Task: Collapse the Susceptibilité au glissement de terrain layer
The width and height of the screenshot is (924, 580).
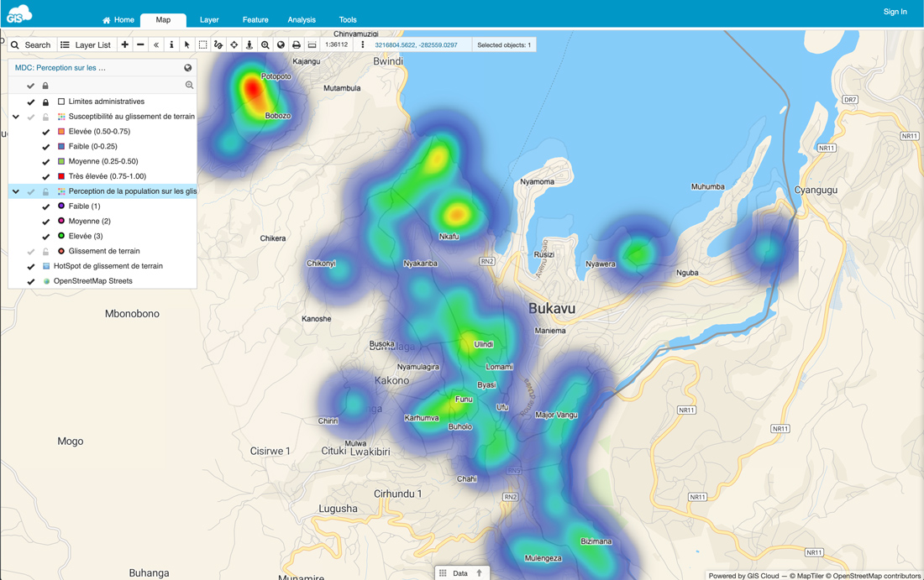Action: [14, 117]
